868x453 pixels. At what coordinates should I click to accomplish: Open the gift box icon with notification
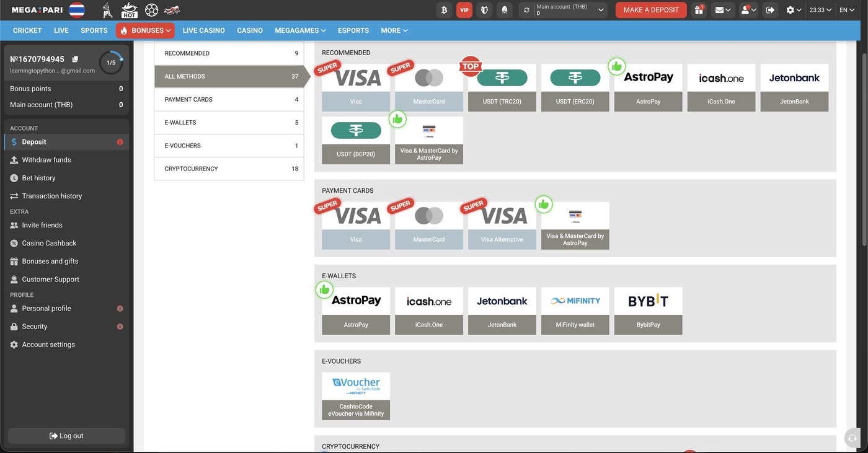coord(699,10)
